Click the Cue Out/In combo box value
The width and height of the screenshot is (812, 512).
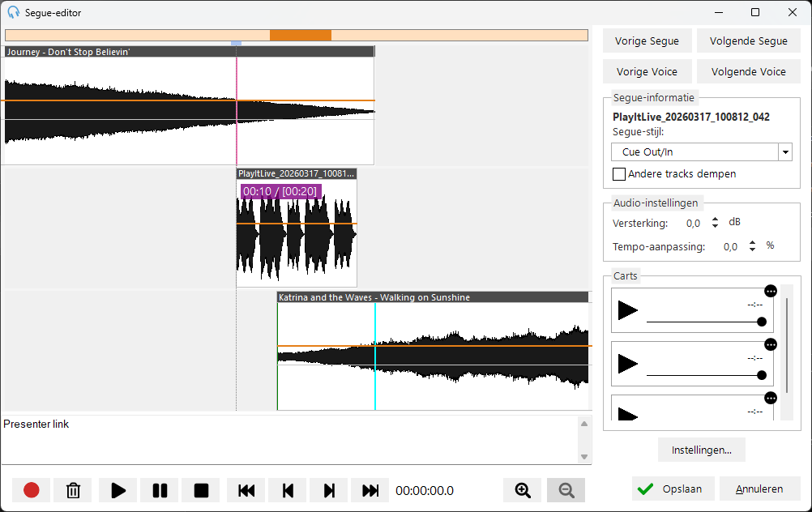click(x=695, y=152)
